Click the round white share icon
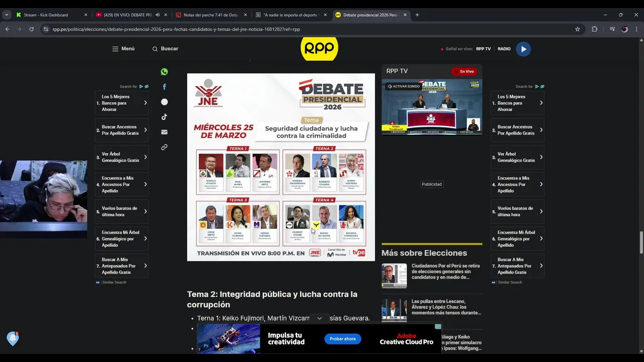The height and width of the screenshot is (362, 644). 164,102
